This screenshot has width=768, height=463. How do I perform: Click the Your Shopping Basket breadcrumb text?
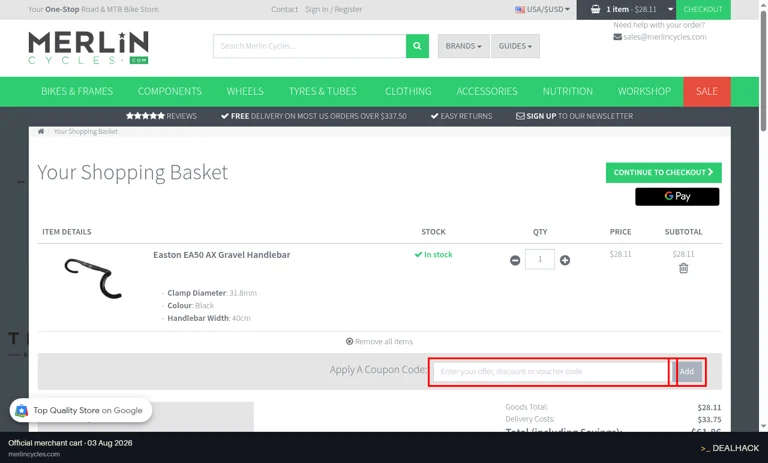[x=86, y=131]
